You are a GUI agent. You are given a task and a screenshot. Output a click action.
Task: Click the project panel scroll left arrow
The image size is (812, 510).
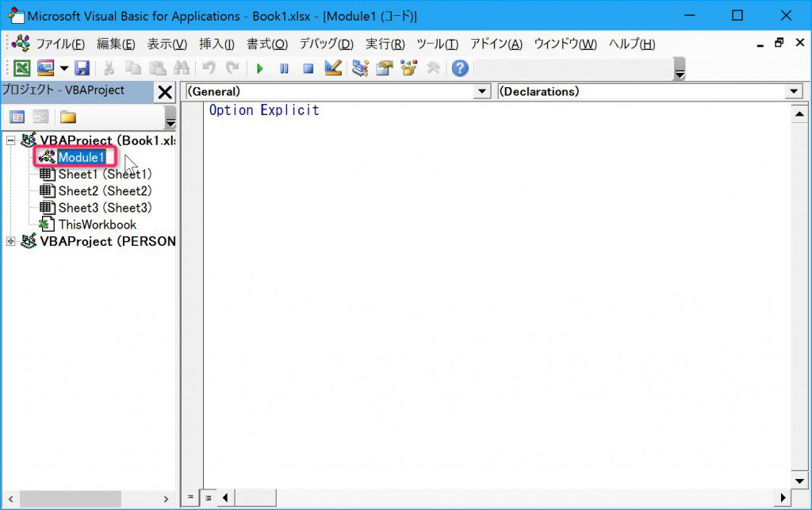(x=11, y=499)
